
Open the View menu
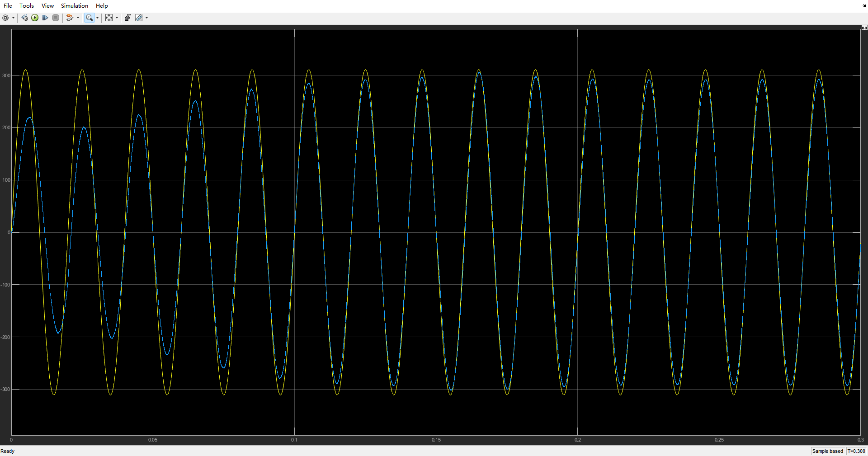pyautogui.click(x=47, y=5)
